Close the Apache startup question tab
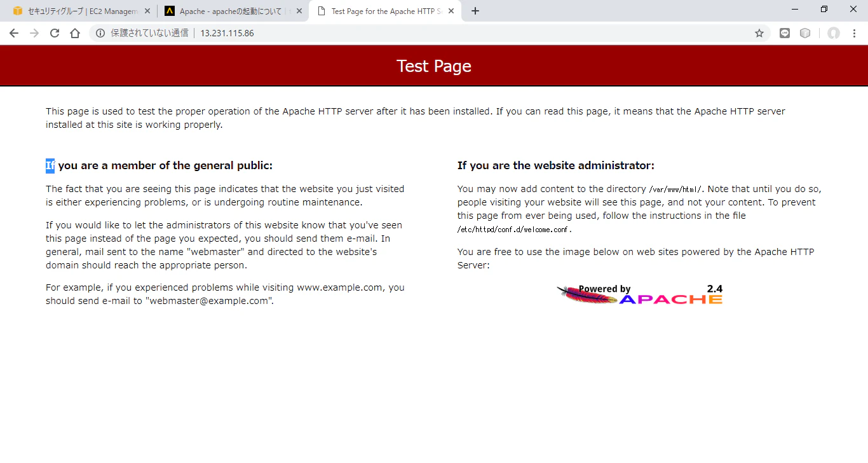 [x=299, y=11]
